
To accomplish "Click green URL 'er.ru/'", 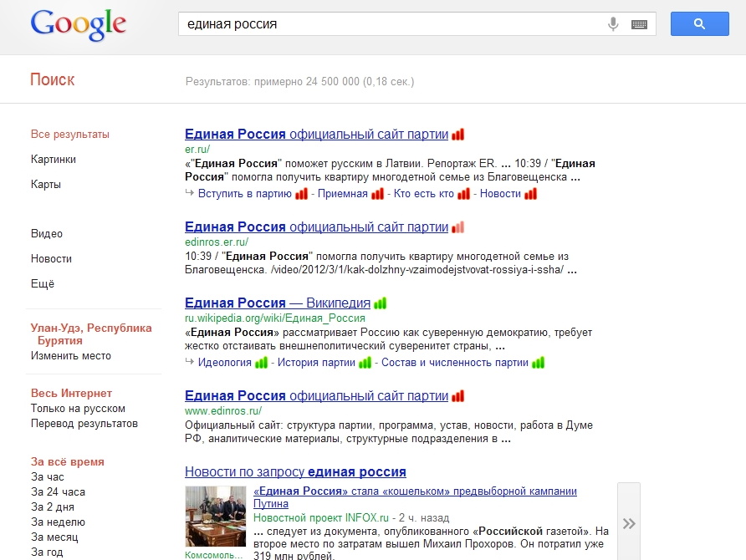I will (197, 150).
